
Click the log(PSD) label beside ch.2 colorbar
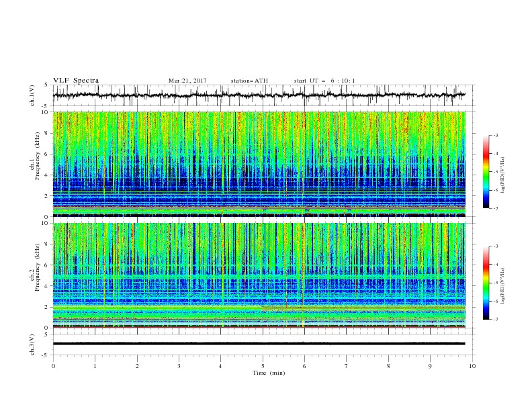point(503,285)
